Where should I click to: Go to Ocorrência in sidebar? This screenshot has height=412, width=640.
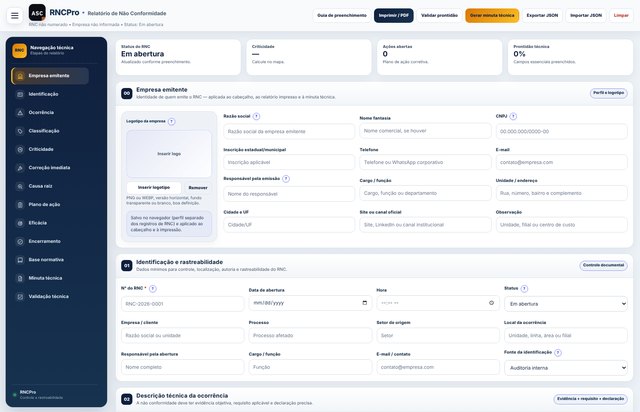tap(50, 113)
